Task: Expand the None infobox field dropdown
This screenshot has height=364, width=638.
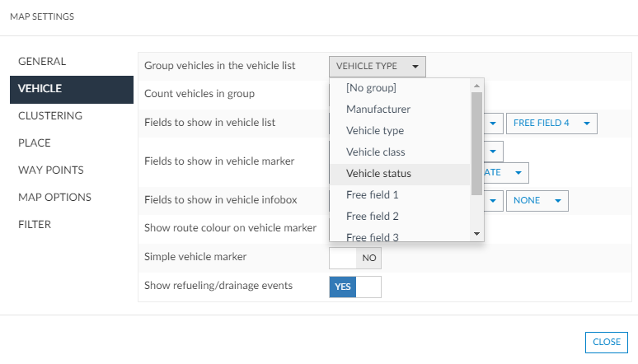Action: coord(537,201)
